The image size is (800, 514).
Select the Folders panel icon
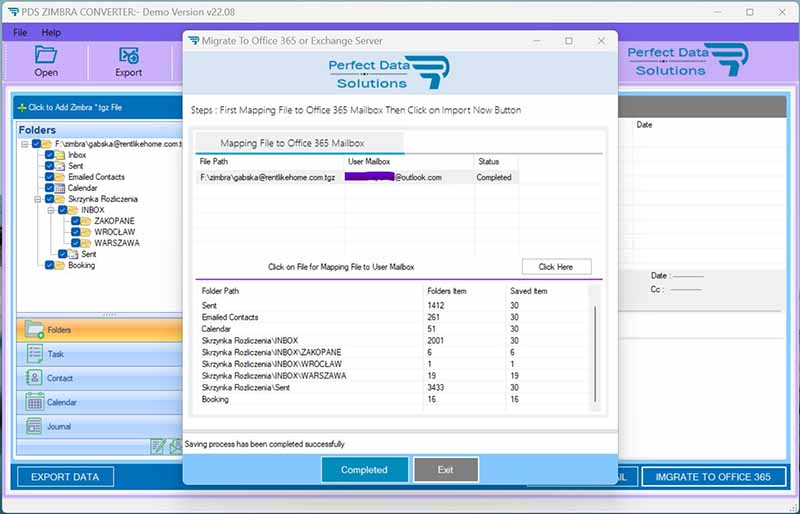point(35,330)
